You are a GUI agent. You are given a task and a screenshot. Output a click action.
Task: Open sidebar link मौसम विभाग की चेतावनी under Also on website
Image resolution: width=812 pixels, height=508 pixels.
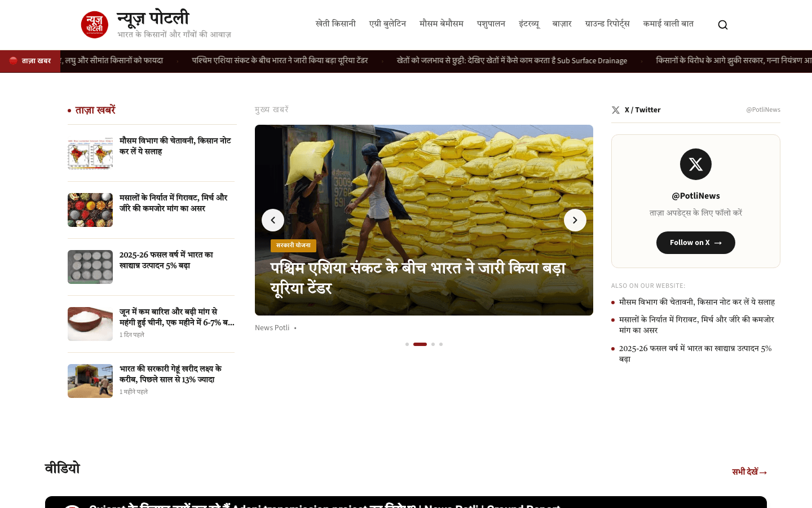click(x=697, y=302)
